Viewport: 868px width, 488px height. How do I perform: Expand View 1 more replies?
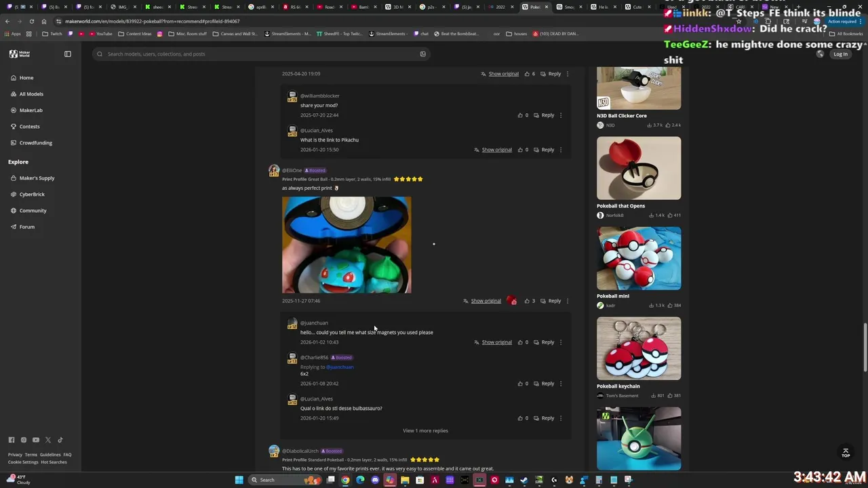click(x=425, y=430)
